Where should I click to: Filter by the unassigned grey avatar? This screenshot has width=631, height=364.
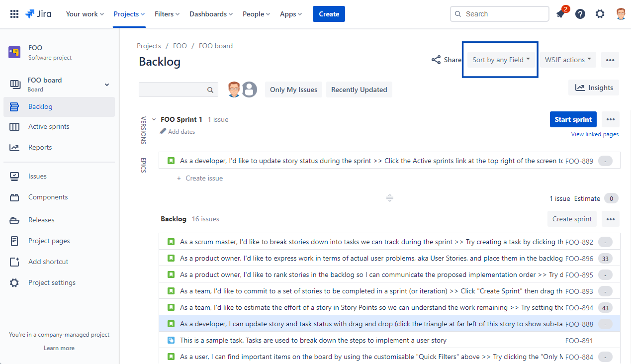(249, 90)
